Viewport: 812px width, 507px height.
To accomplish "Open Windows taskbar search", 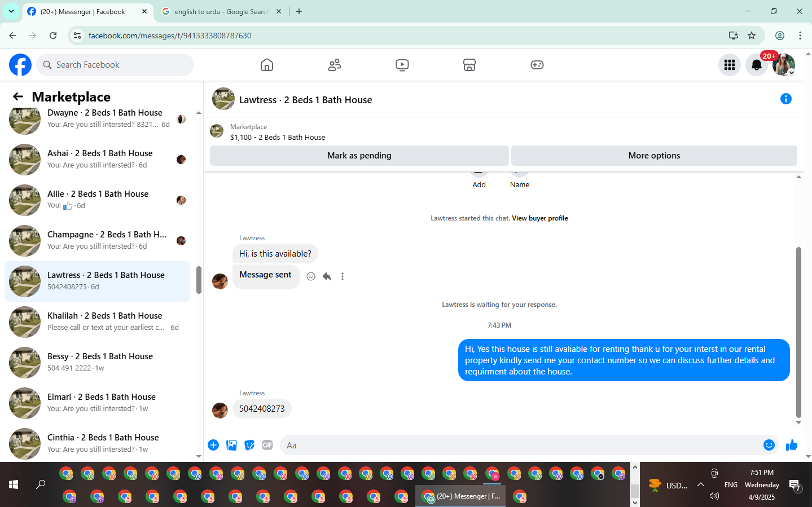I will point(41,484).
